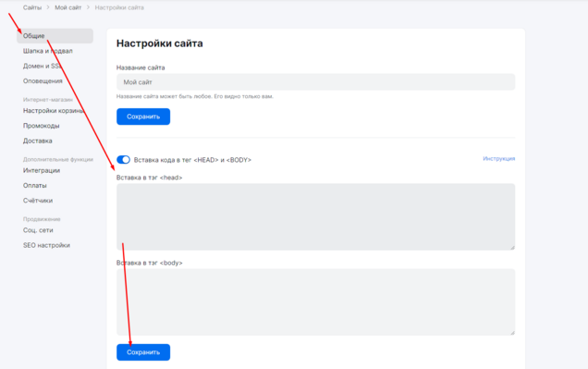588x369 pixels.
Task: Save the site name with first Сохранить
Action: pos(143,117)
